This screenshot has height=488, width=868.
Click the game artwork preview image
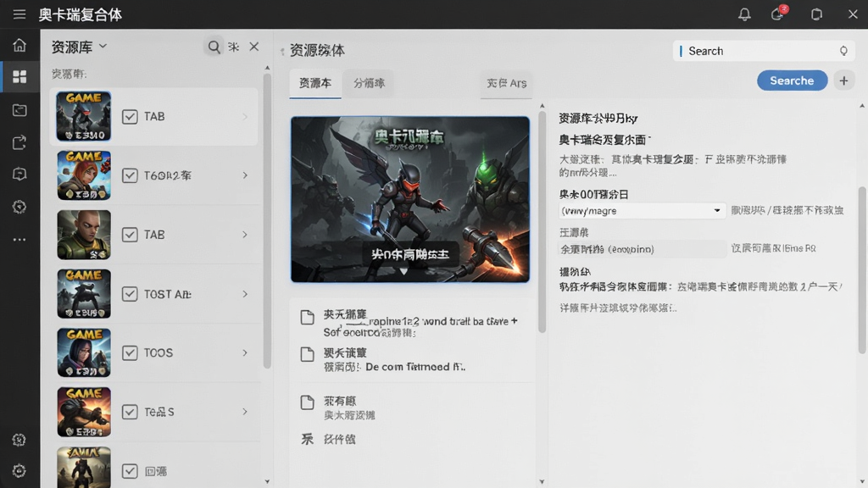click(410, 199)
